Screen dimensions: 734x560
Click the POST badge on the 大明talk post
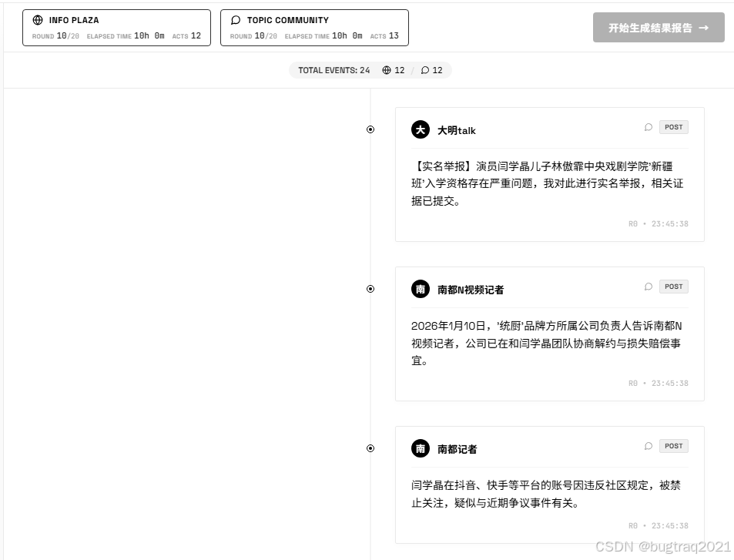[x=674, y=127]
